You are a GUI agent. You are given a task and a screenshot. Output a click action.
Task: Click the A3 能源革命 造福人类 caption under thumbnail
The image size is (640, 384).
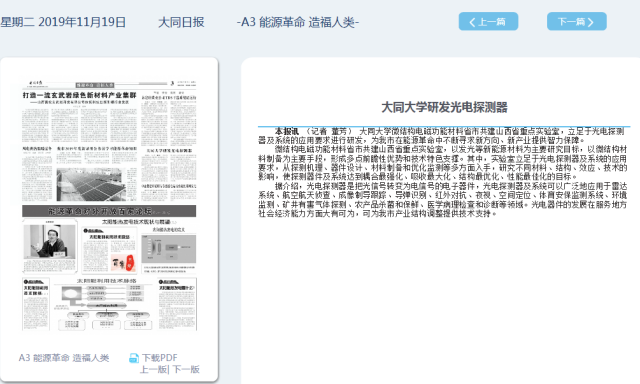[64, 358]
